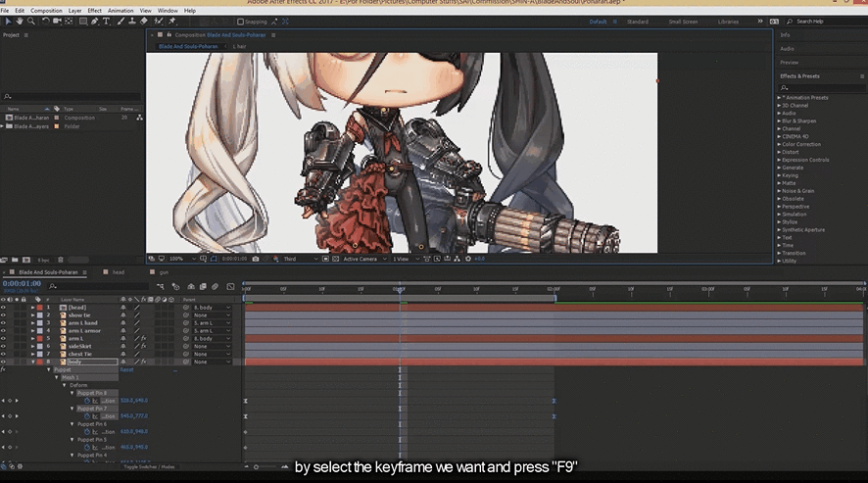Toggle visibility of sideSkirt layer
Viewport: 868px width, 483px height.
[x=3, y=346]
